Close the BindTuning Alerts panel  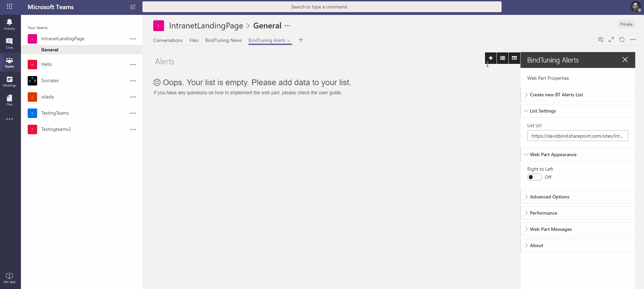click(x=625, y=59)
